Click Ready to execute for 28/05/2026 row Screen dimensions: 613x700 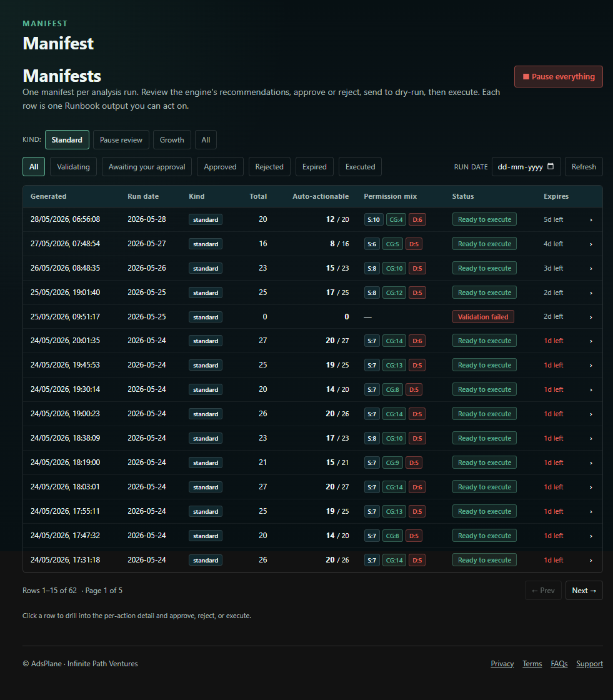[484, 219]
